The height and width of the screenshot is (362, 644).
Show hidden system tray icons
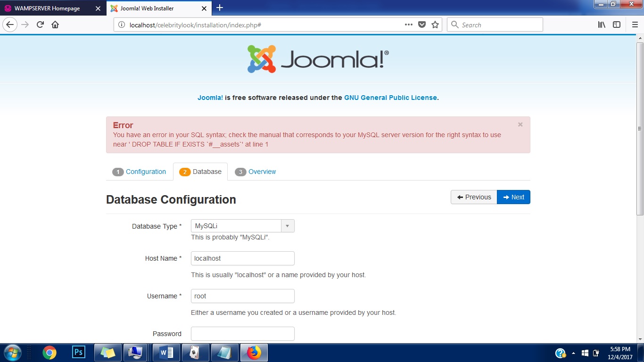point(573,353)
